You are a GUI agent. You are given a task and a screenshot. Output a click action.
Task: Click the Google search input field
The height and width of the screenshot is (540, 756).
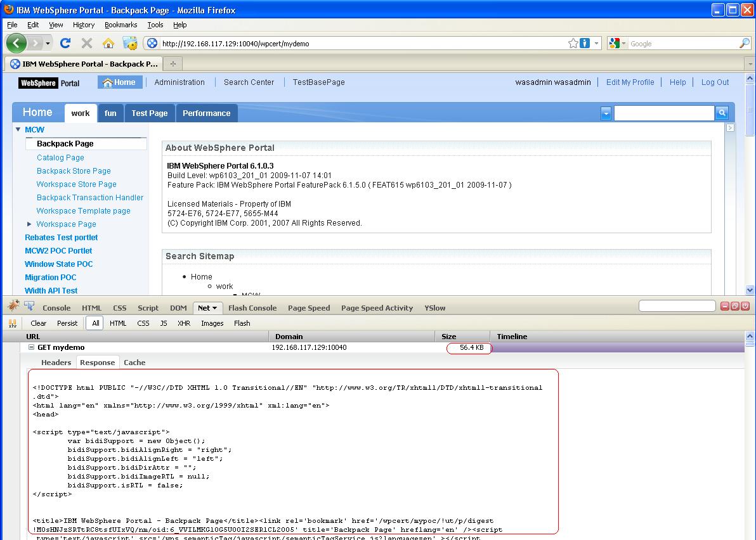683,43
